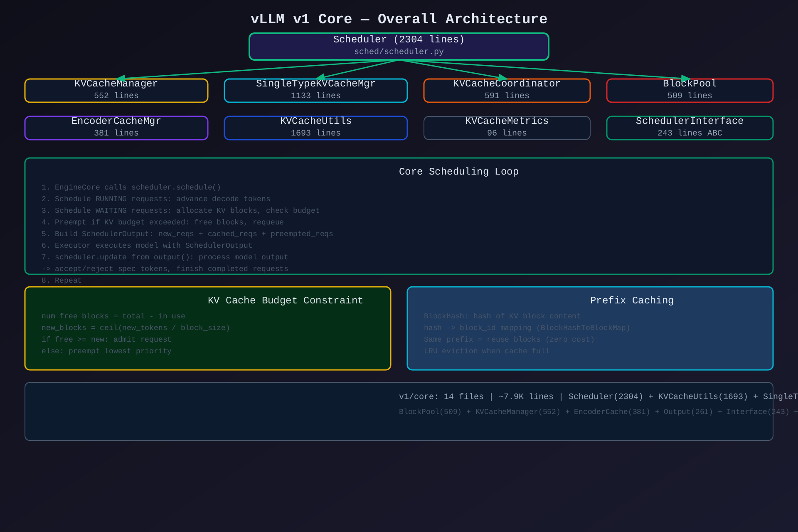
Task: Click the SchedulerInterface ABC box
Action: tap(690, 128)
